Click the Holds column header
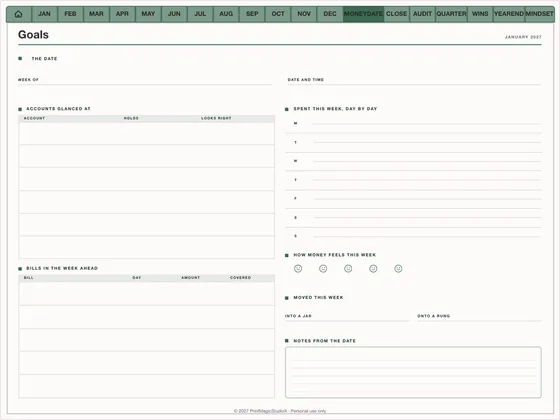Image resolution: width=560 pixels, height=420 pixels. (131, 118)
